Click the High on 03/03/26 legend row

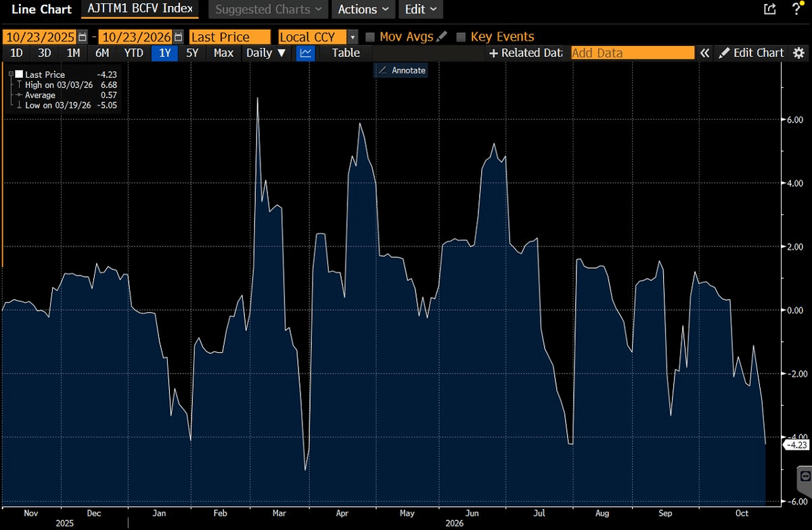click(65, 85)
